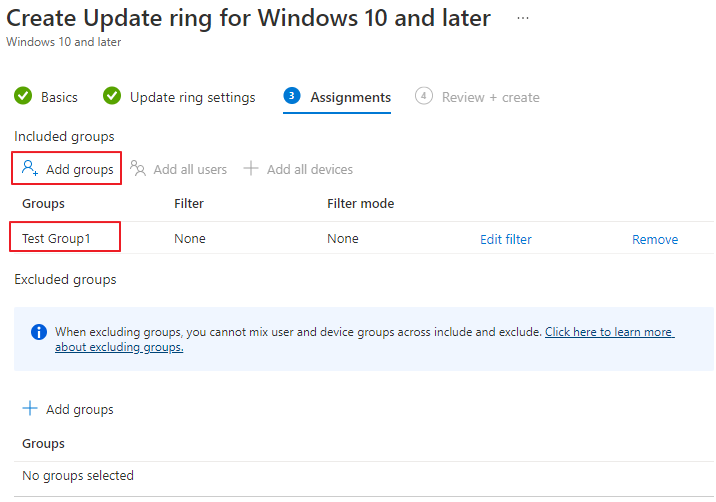Open the ellipsis menu beside page title
The height and width of the screenshot is (502, 716).
(523, 18)
